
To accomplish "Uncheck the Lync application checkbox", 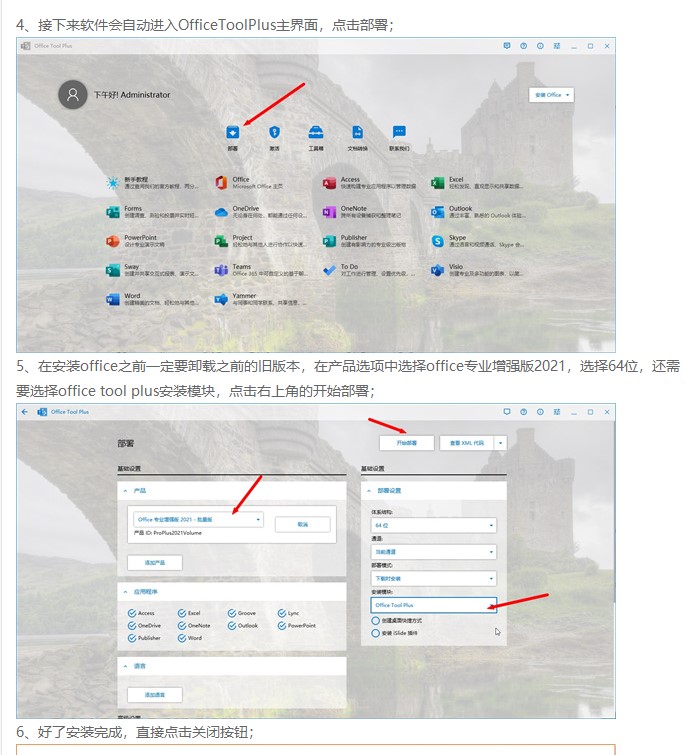I will tap(282, 613).
